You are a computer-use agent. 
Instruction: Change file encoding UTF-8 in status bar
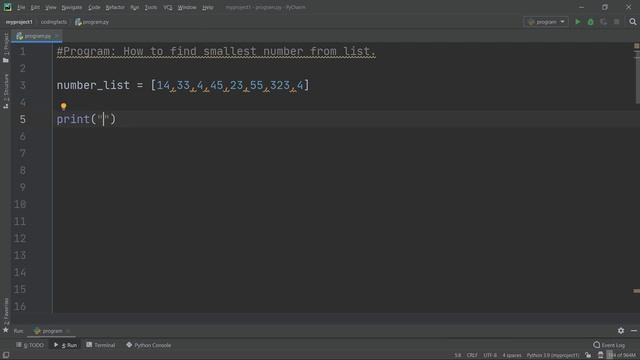pyautogui.click(x=490, y=356)
